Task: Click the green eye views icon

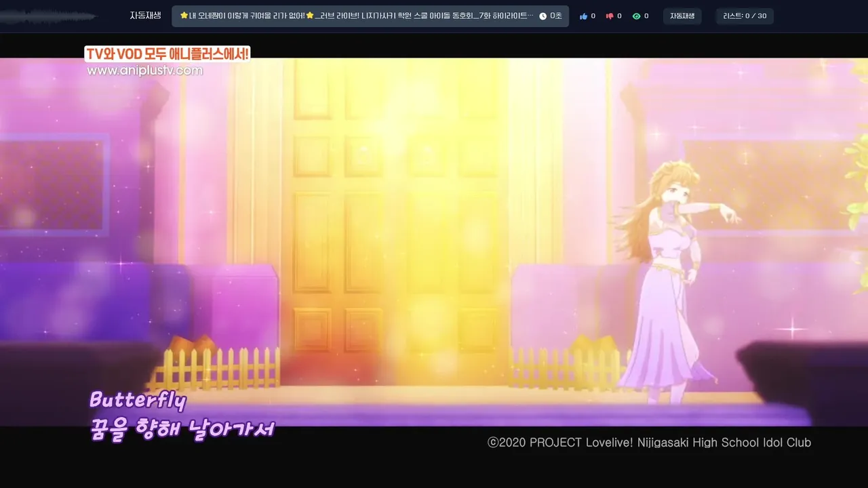Action: point(636,16)
